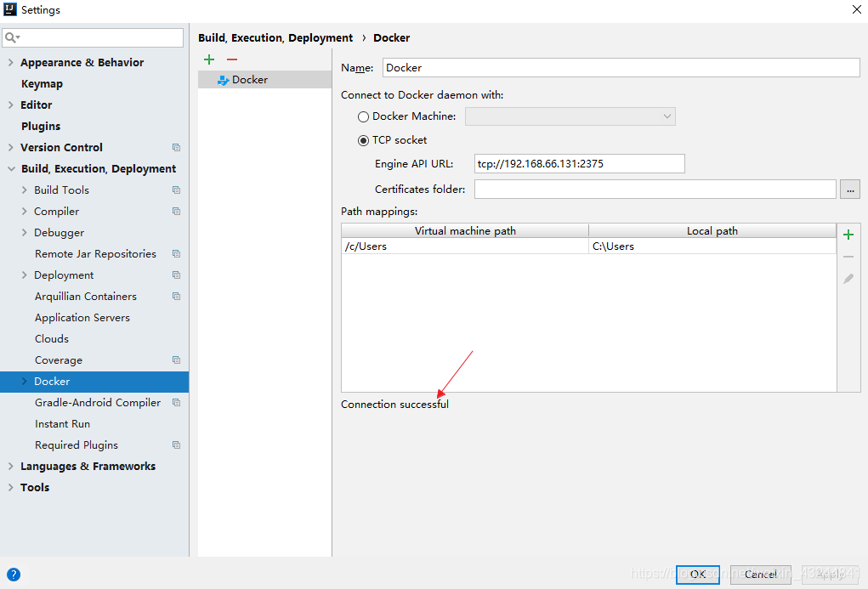
Task: Open Keymap settings page
Action: click(x=42, y=83)
